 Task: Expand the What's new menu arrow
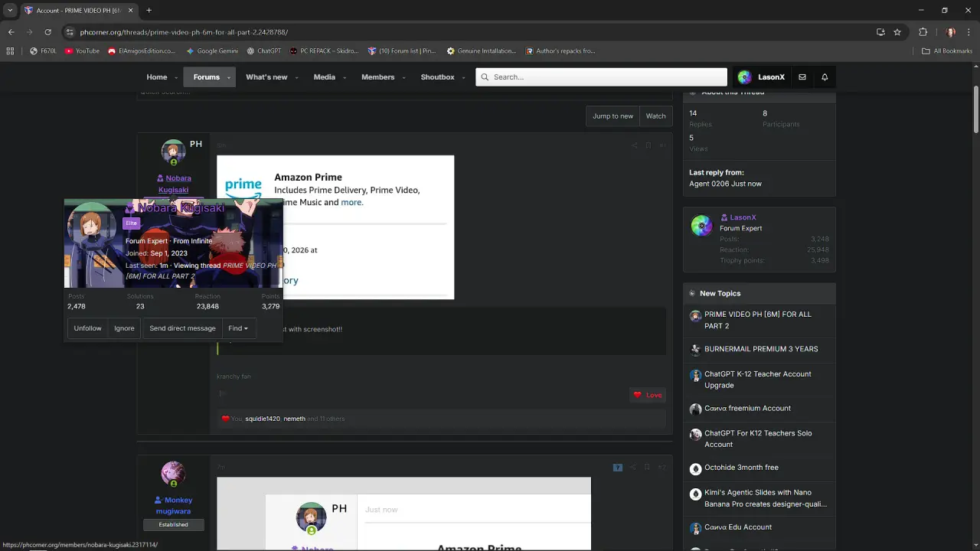pos(296,77)
